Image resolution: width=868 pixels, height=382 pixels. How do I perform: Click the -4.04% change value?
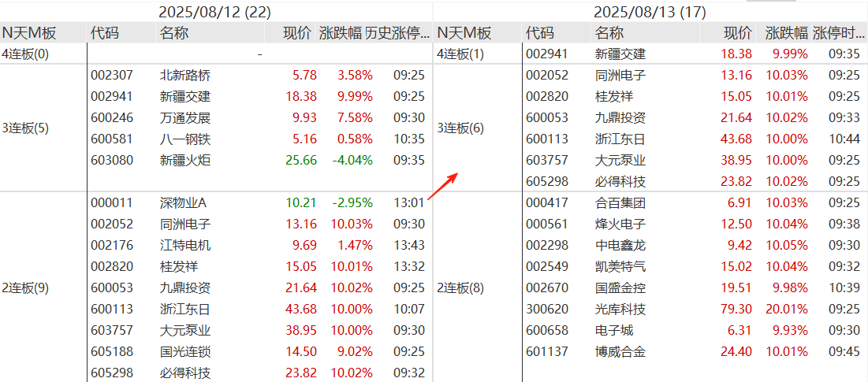[352, 161]
